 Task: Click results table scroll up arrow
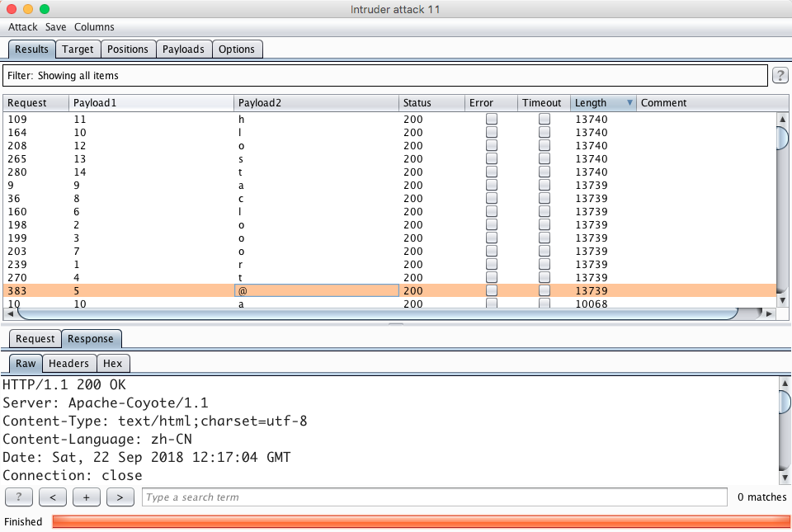782,119
